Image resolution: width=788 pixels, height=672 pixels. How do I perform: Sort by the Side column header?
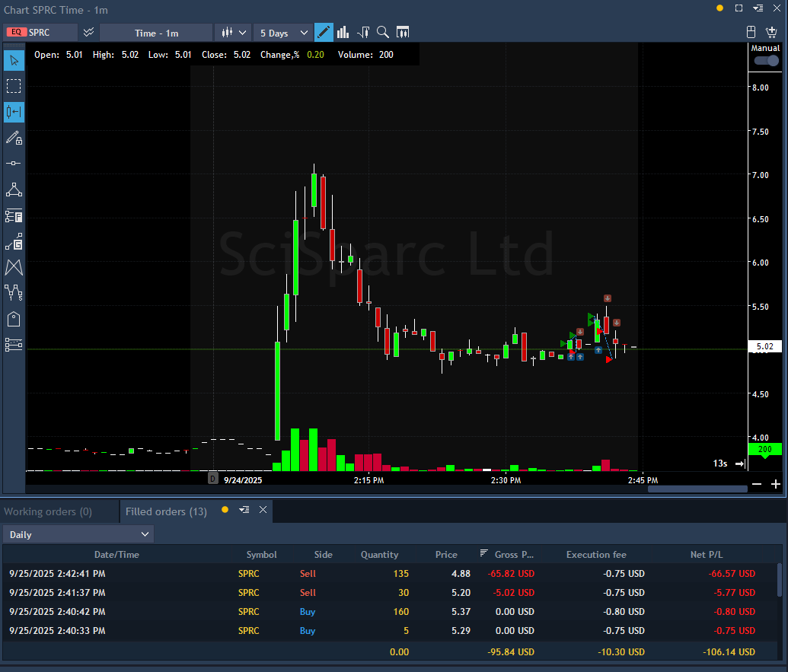323,555
